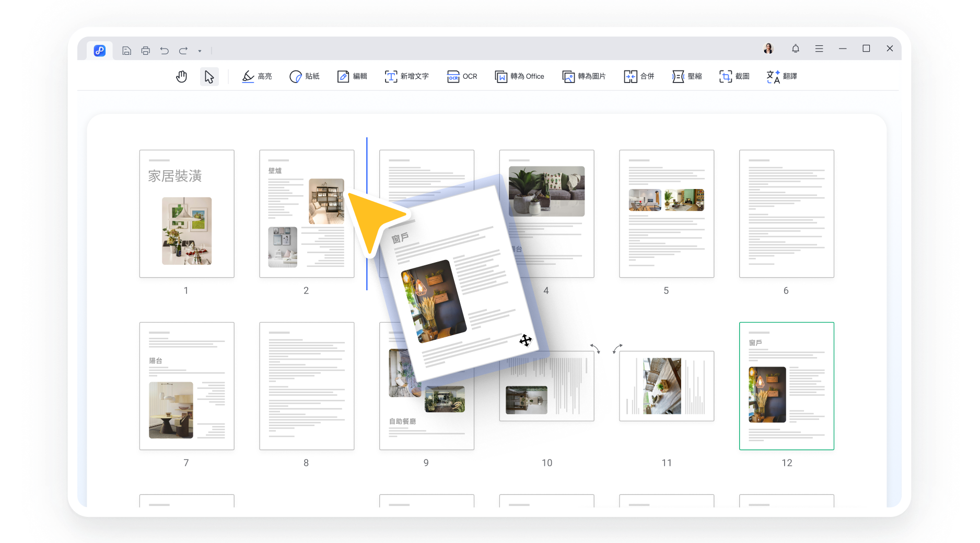
Task: Run the OCR tool
Action: (462, 77)
